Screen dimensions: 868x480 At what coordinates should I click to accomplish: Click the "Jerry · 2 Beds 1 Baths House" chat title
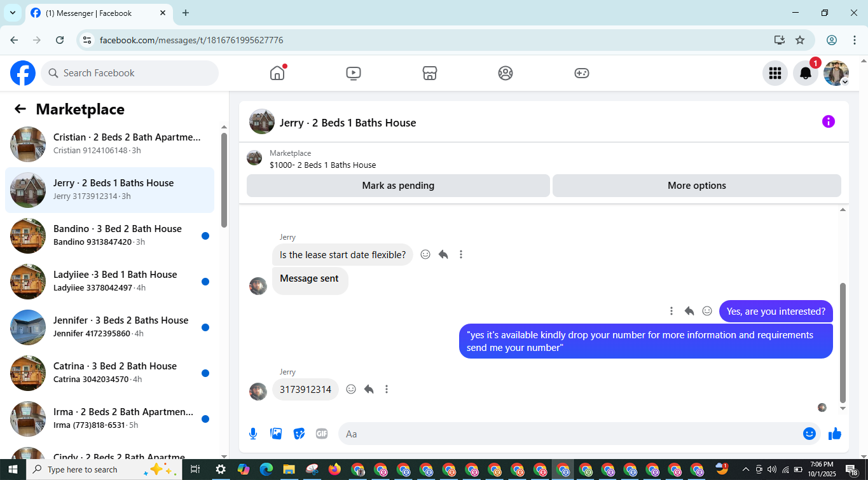coord(348,123)
